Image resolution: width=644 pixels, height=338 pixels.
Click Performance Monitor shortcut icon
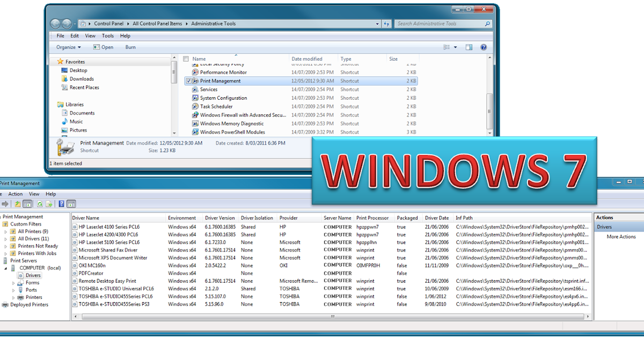(x=196, y=72)
